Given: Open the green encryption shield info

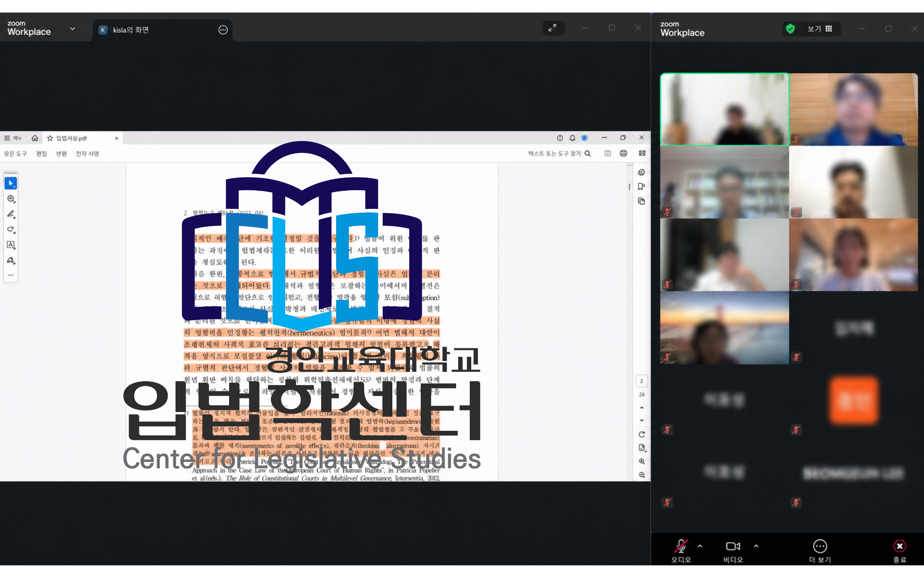Looking at the screenshot, I should (790, 29).
